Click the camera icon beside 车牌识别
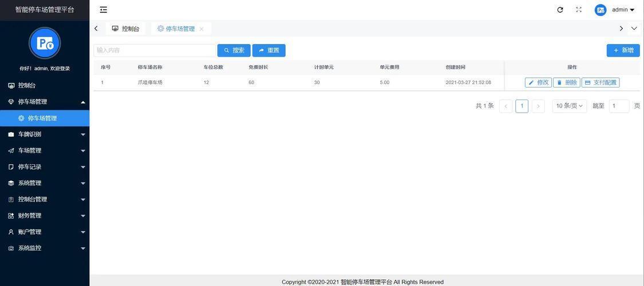 tap(11, 134)
